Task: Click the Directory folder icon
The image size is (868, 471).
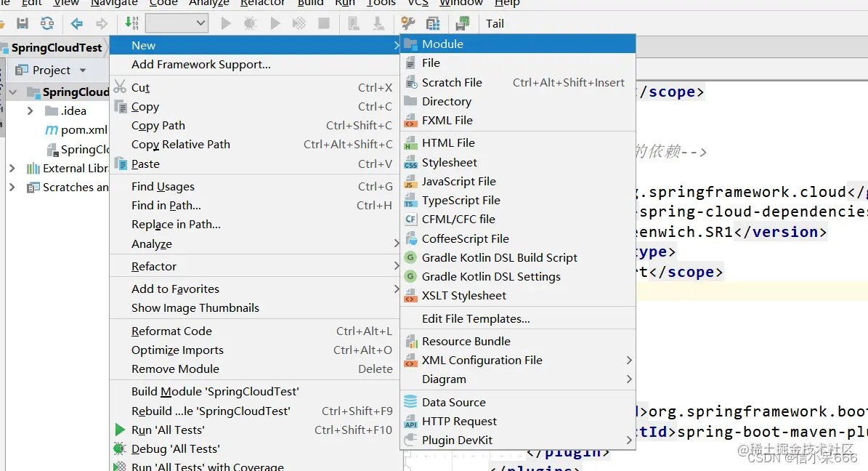Action: coord(410,102)
